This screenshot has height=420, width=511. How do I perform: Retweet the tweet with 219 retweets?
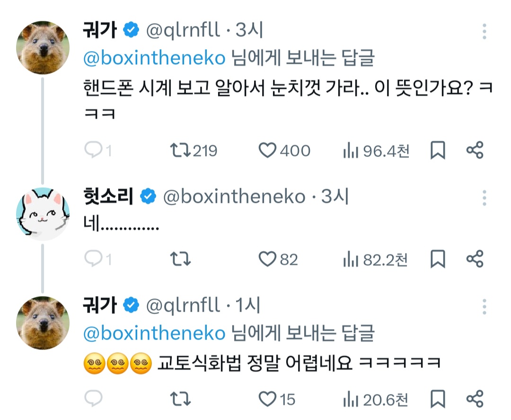[x=180, y=151]
